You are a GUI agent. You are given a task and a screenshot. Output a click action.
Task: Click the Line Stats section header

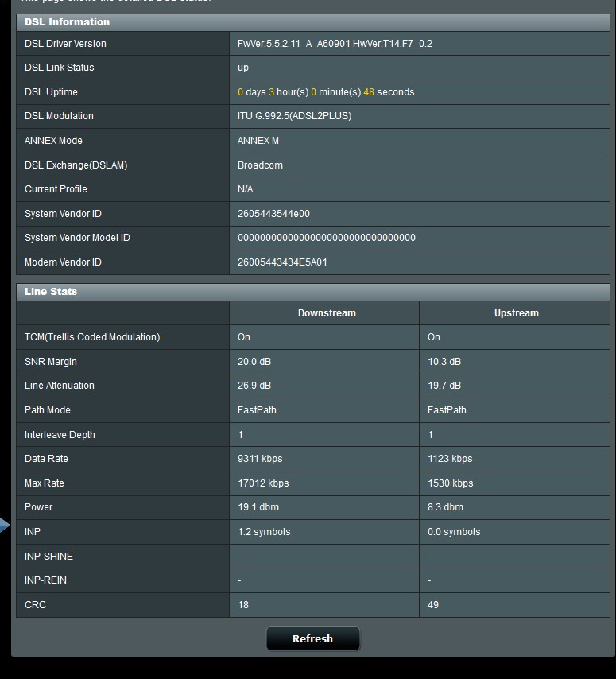51,292
